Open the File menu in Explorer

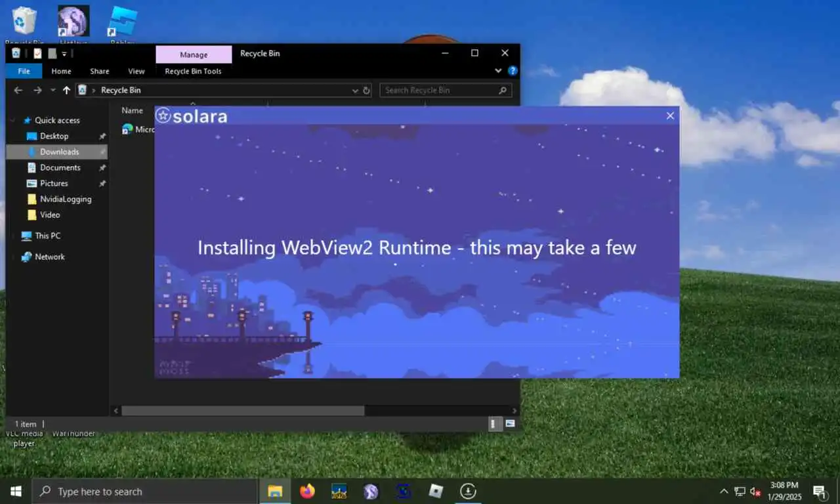point(24,72)
